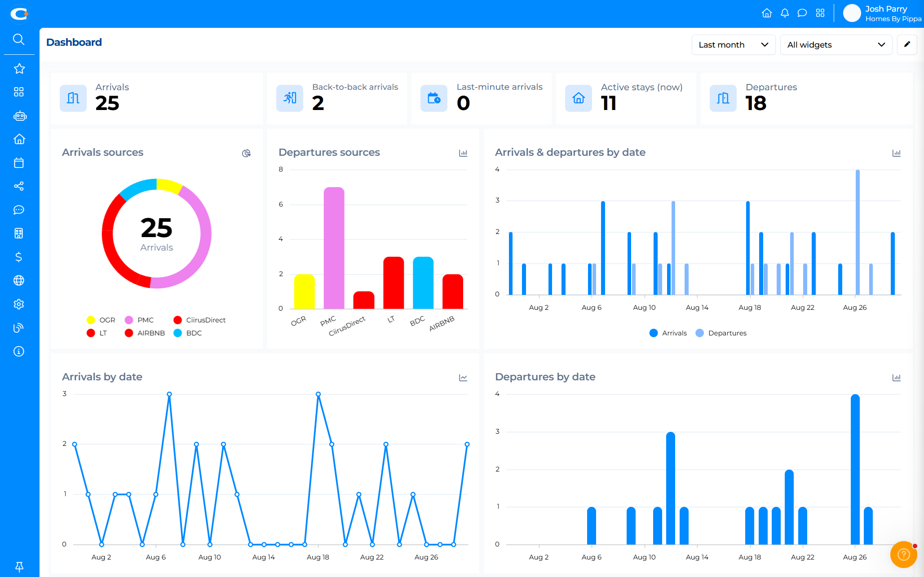Open the globe icon in sidebar
The image size is (924, 577).
(19, 281)
